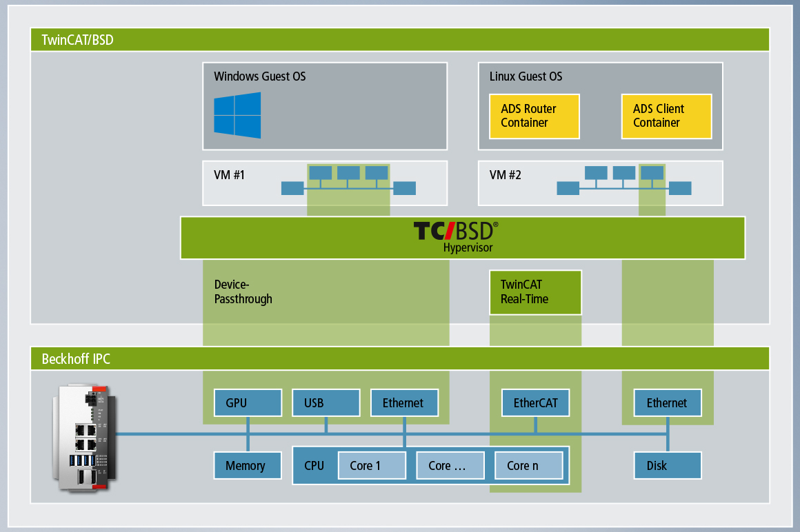Screen dimensions: 800x532
Task: Click the CPU label
Action: (314, 466)
